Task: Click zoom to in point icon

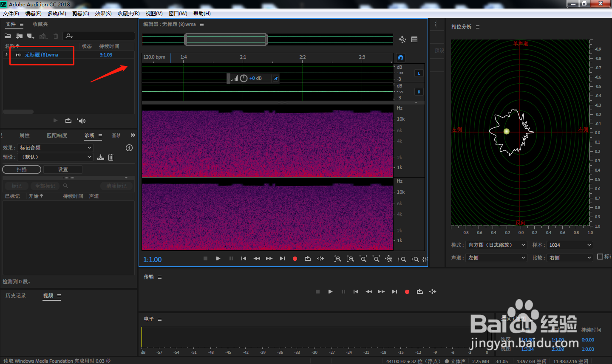Action: (x=402, y=259)
